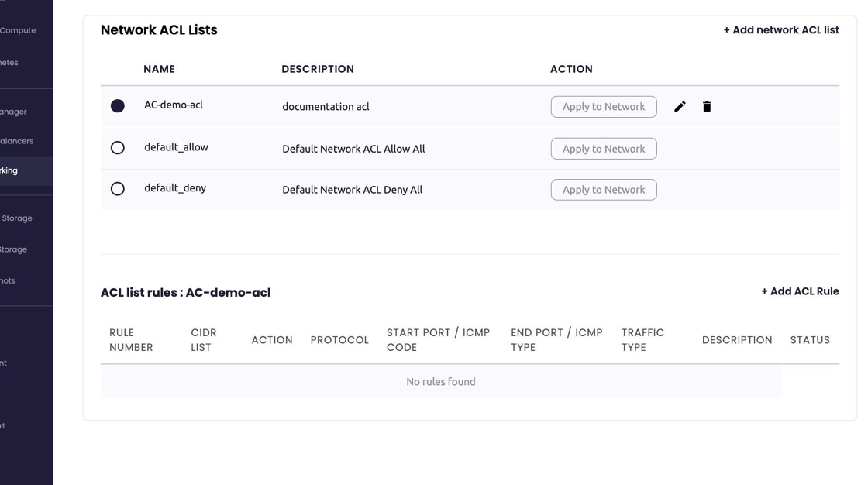The height and width of the screenshot is (485, 868).
Task: Go to Load Balancers in sidebar
Action: 17,141
